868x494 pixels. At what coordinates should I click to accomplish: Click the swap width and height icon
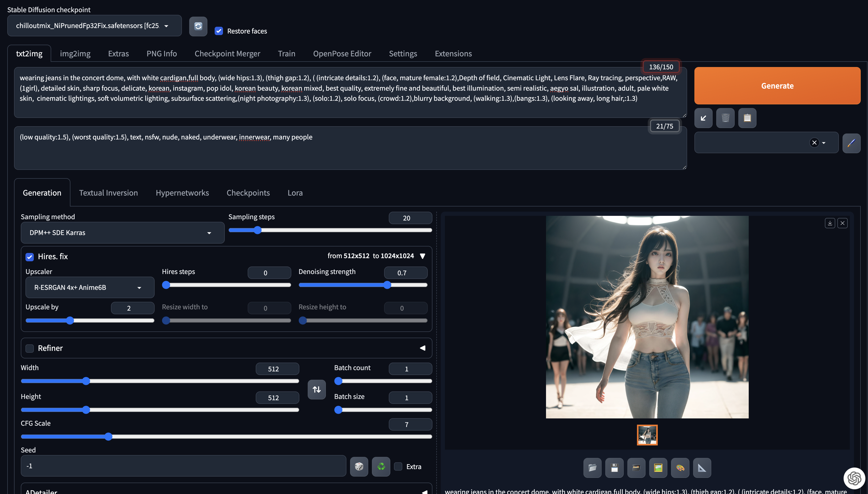click(x=316, y=390)
